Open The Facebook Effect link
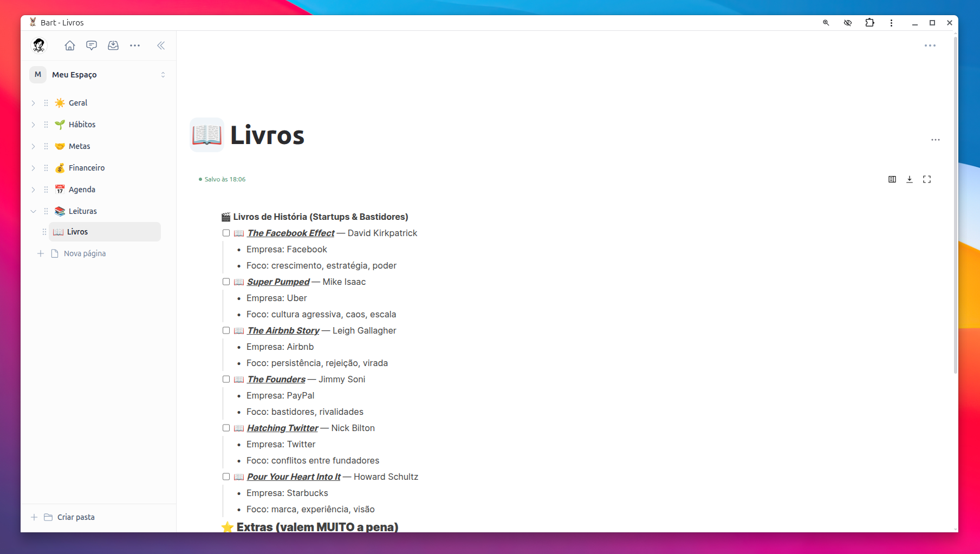Screen dimensions: 980x554 (291, 233)
